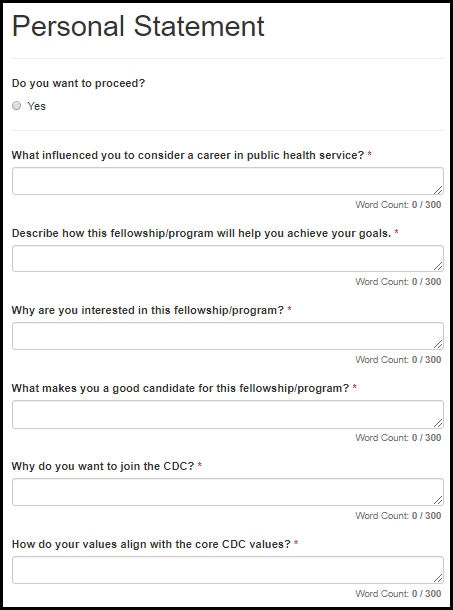
Task: Click resize grip of public health career box
Action: pyautogui.click(x=438, y=189)
